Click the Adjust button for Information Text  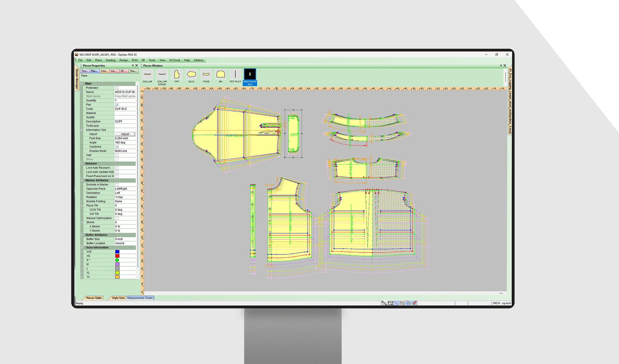(126, 134)
